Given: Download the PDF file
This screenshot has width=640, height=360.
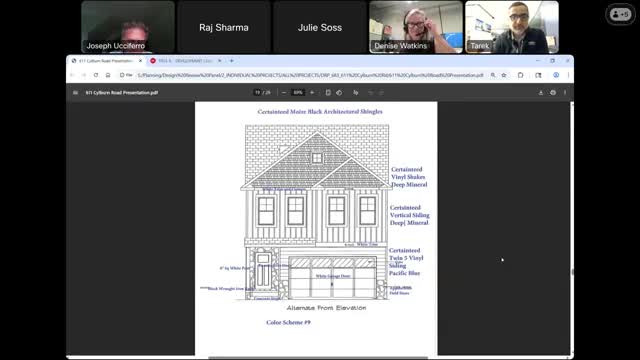Looking at the screenshot, I should pos(541,93).
